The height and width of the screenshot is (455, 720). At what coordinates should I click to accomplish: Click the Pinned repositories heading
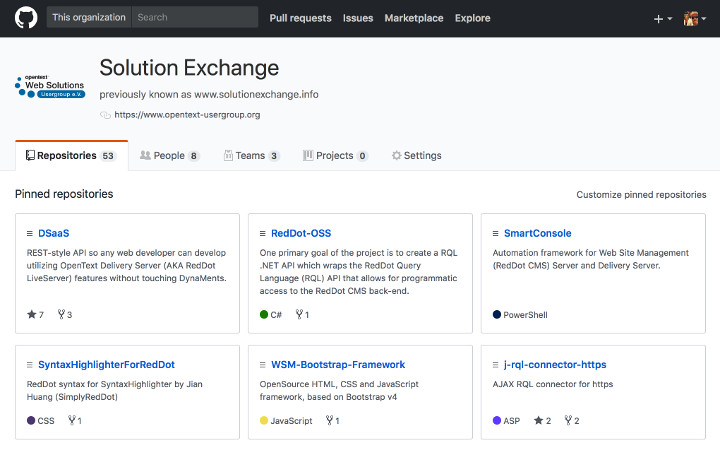[64, 194]
